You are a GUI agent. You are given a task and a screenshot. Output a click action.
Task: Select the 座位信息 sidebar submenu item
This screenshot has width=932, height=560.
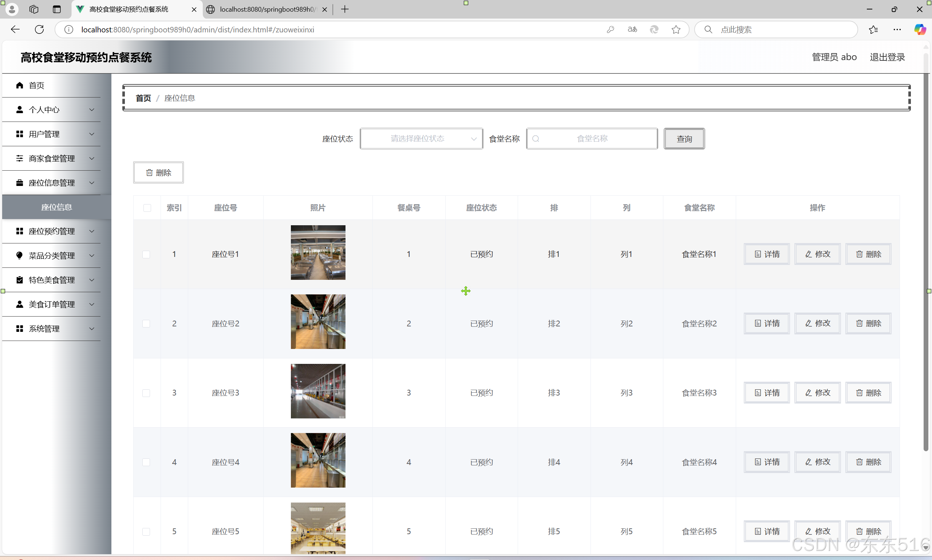tap(57, 207)
